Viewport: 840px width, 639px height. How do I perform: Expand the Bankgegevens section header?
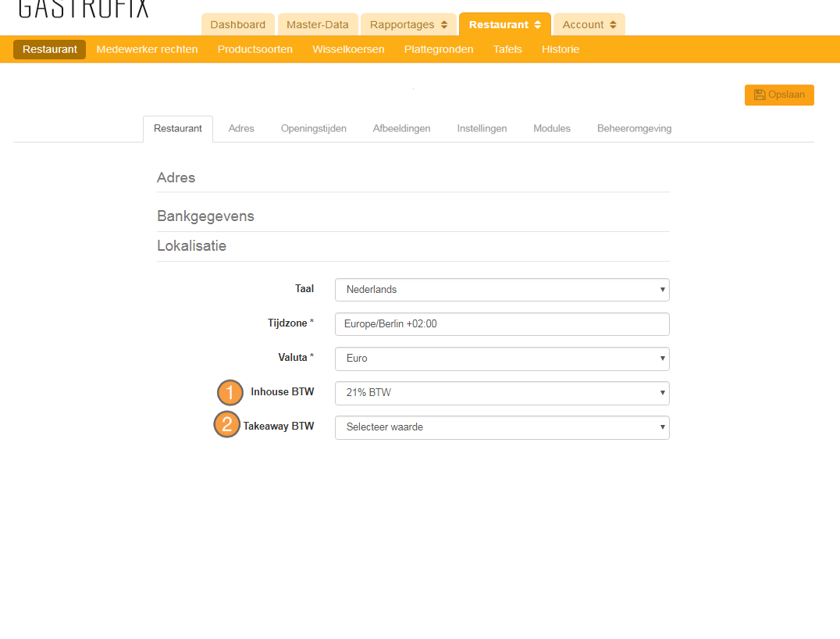pos(205,216)
